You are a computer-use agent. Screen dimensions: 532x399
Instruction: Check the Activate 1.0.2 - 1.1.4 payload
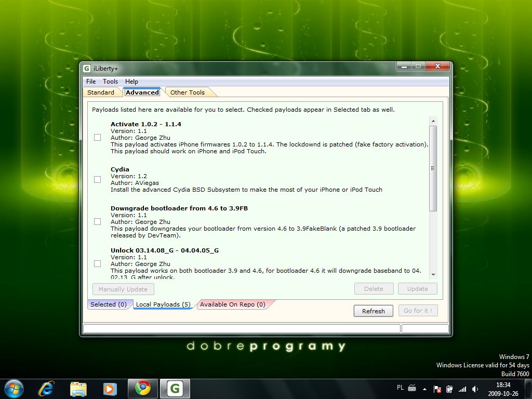(97, 137)
